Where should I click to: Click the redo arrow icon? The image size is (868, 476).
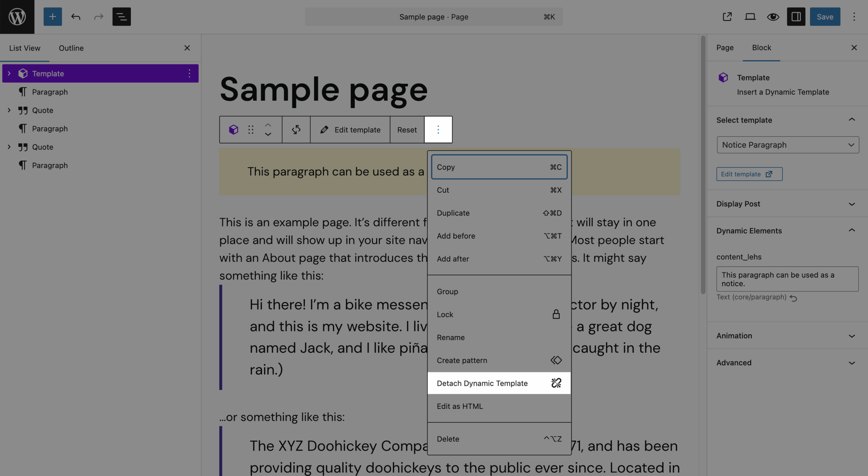pos(98,17)
